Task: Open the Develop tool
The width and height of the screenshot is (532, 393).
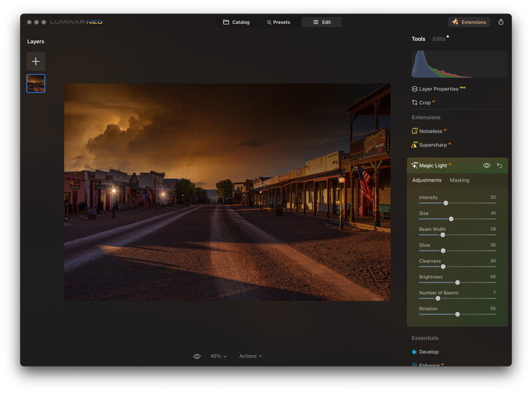Action: (425, 352)
